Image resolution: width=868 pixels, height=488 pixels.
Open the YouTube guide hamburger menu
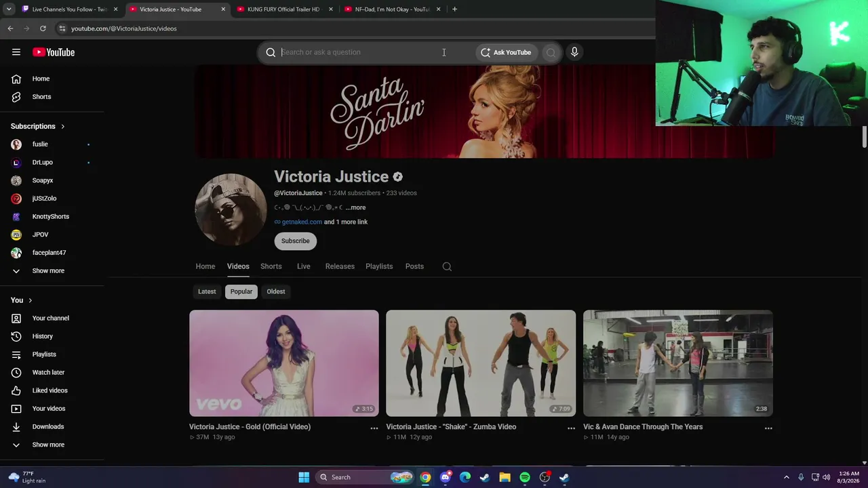pyautogui.click(x=16, y=52)
